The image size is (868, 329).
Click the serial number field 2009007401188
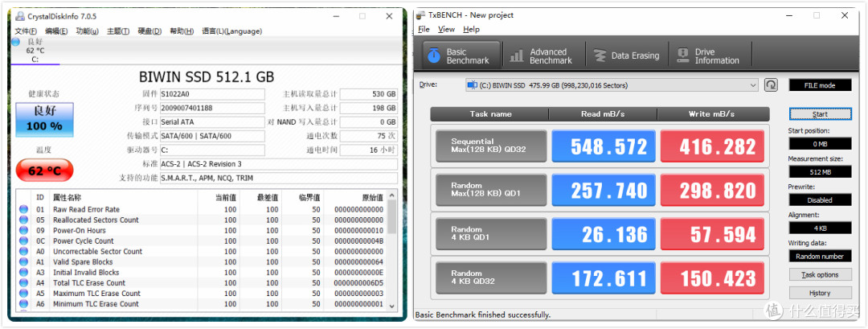point(212,108)
